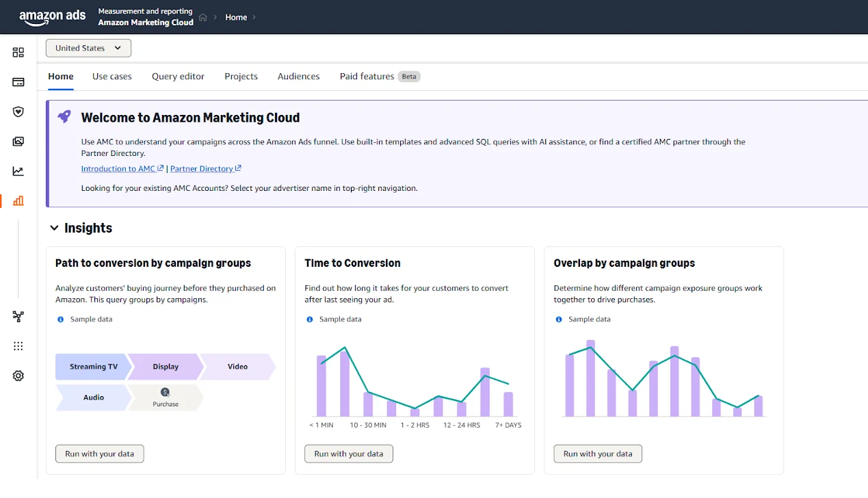The height and width of the screenshot is (498, 868).
Task: Collapse the Insights section
Action: pyautogui.click(x=54, y=228)
